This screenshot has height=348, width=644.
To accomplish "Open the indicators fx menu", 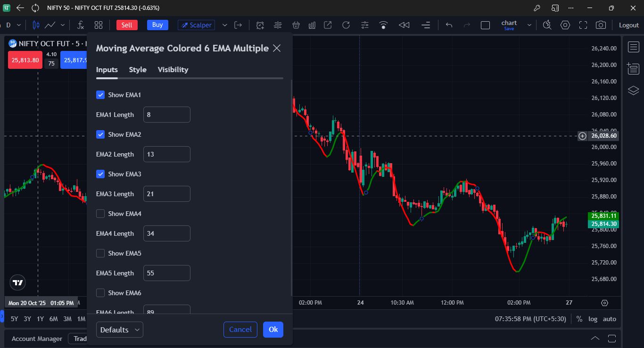I will 81,25.
